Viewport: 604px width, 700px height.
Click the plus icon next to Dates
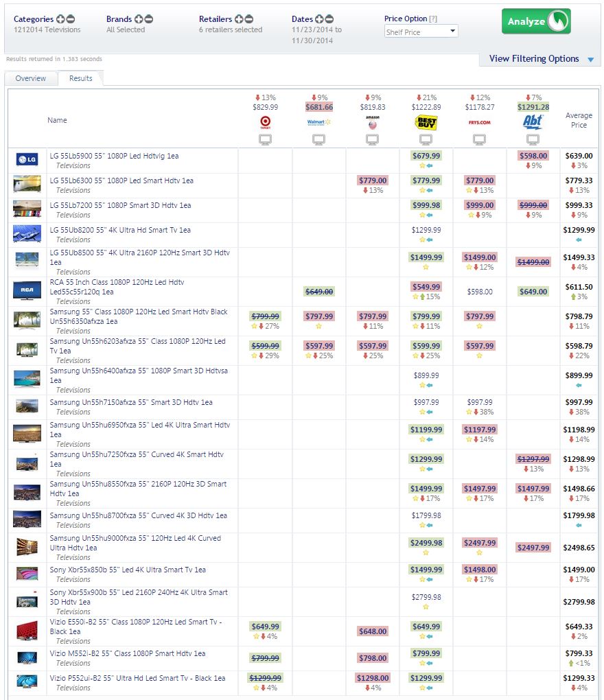pyautogui.click(x=319, y=19)
